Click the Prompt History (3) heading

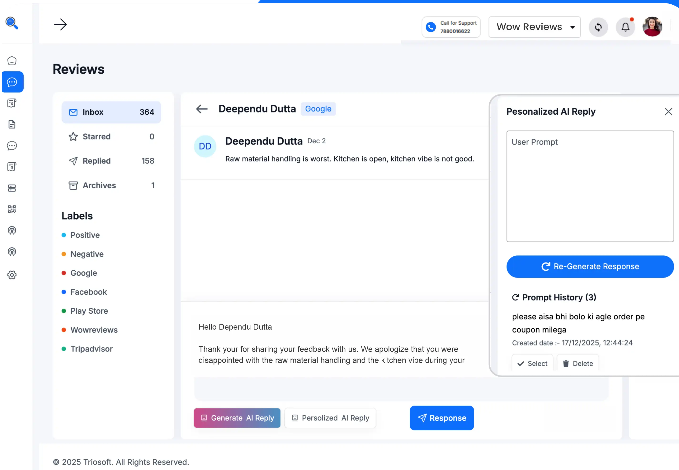[554, 297]
